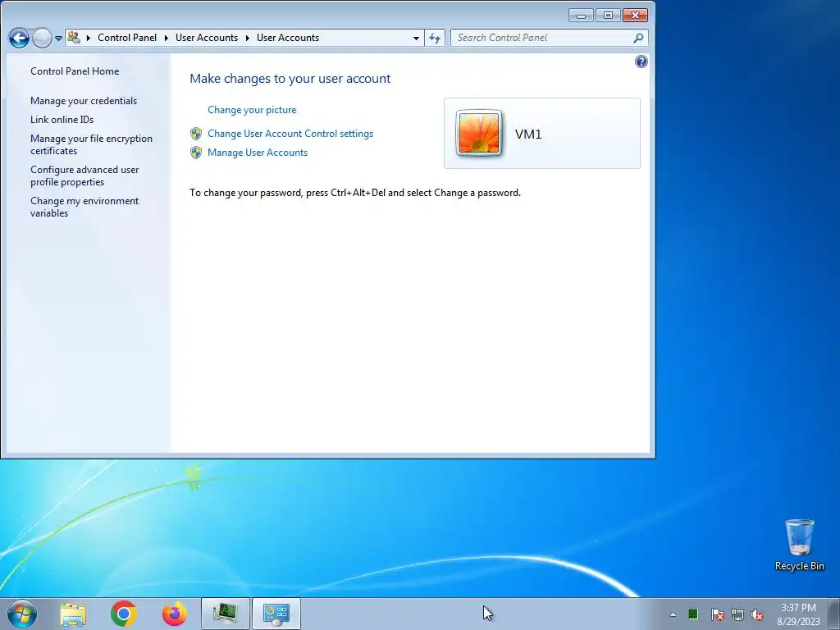
Task: Open Configure advanced user profile properties
Action: pyautogui.click(x=84, y=176)
